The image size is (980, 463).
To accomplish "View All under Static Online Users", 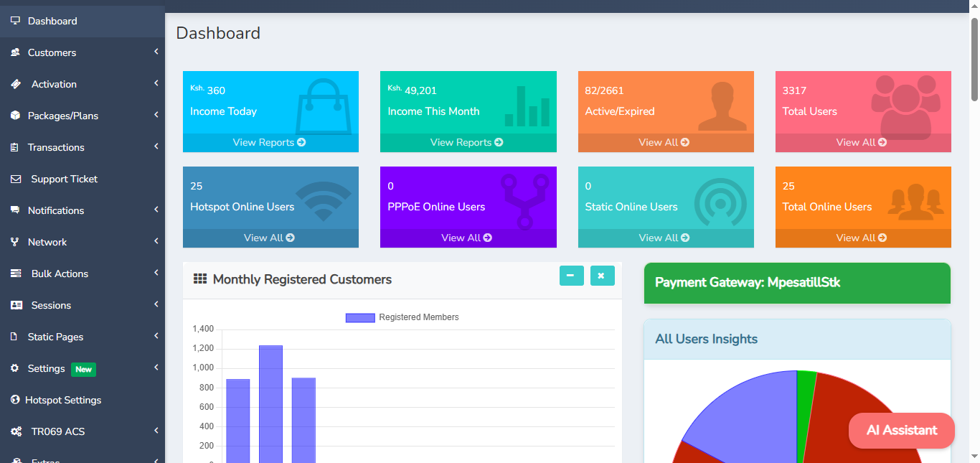I will coord(664,238).
